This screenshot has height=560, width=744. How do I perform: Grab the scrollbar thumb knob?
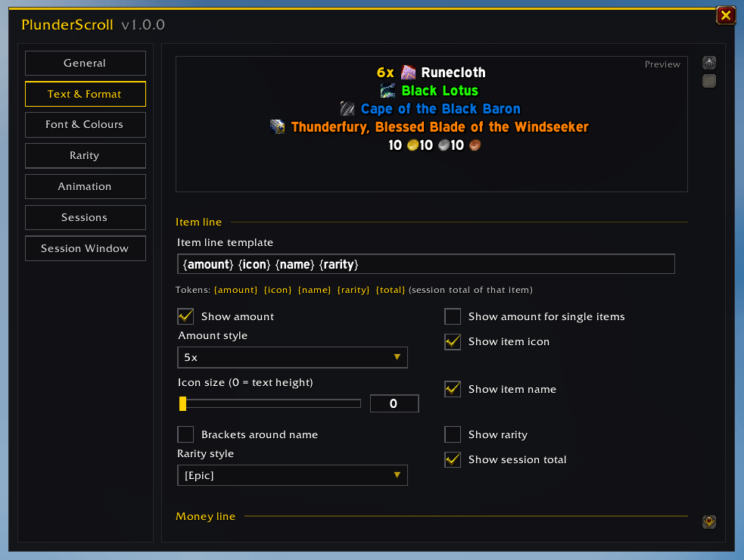click(709, 81)
